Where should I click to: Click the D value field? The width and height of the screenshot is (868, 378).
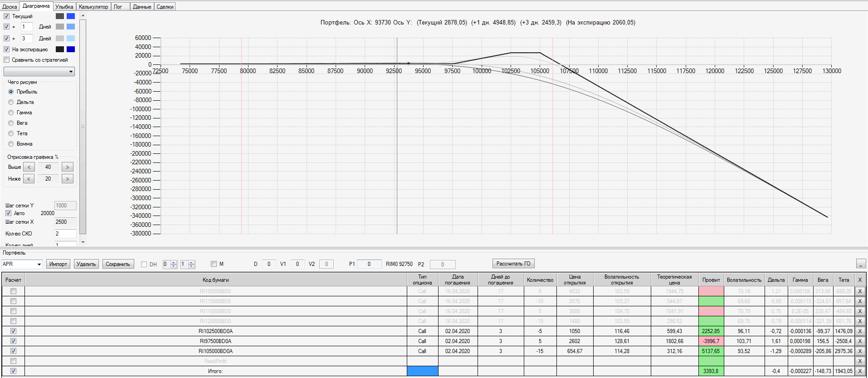tap(269, 264)
